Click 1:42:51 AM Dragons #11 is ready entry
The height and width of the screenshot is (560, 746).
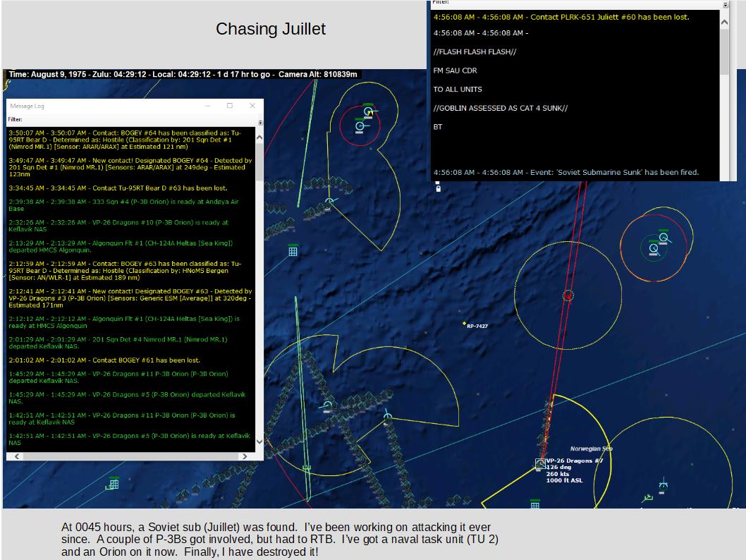pos(122,419)
